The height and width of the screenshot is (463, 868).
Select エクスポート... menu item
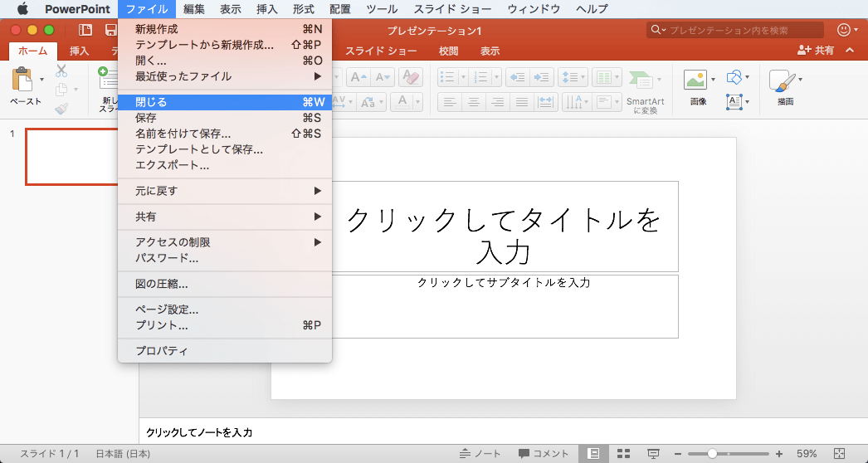(x=225, y=165)
